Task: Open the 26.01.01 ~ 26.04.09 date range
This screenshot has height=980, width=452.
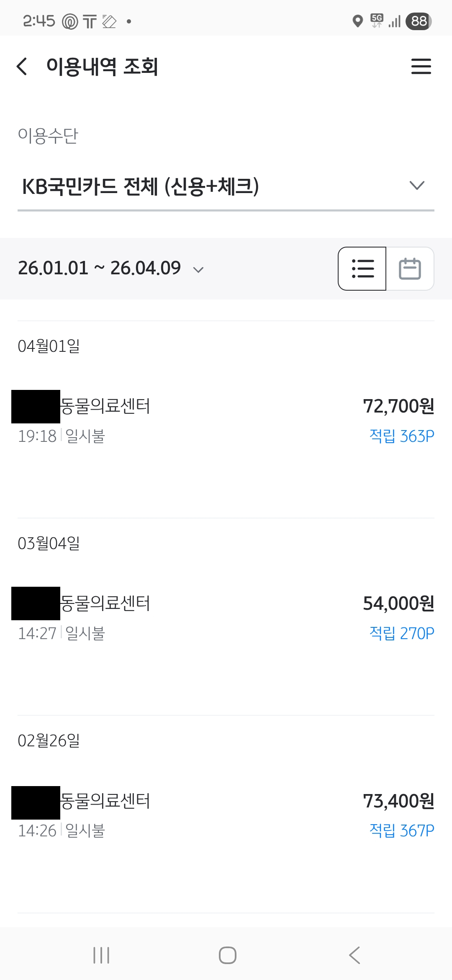Action: (x=99, y=268)
